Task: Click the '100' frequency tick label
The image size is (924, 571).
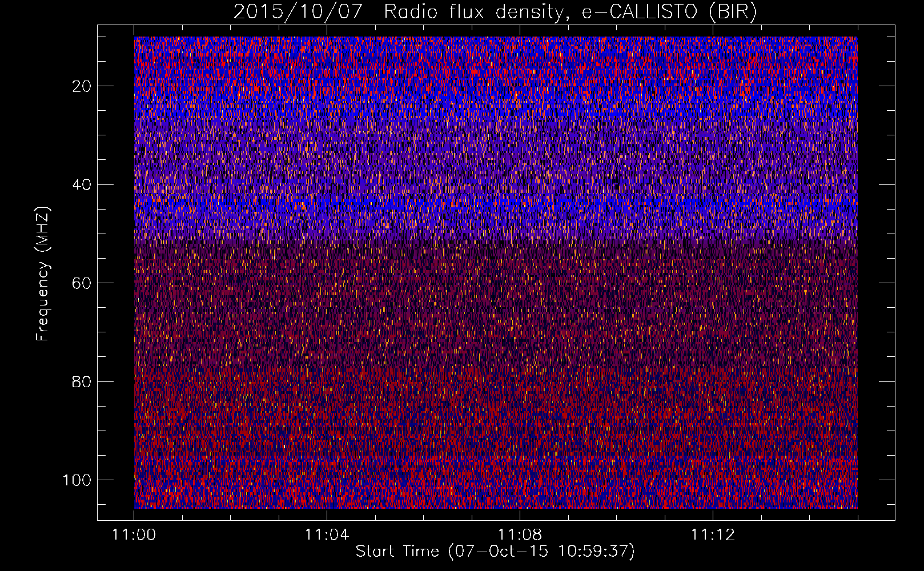Action: pyautogui.click(x=78, y=480)
